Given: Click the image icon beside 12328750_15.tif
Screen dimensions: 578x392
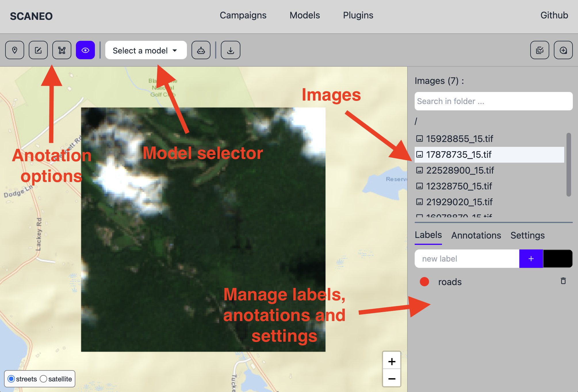Looking at the screenshot, I should pos(420,186).
